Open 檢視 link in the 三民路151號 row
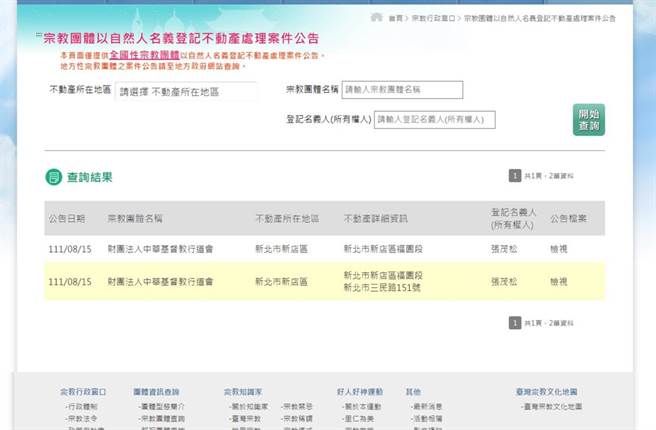The width and height of the screenshot is (656, 430). pyautogui.click(x=559, y=282)
